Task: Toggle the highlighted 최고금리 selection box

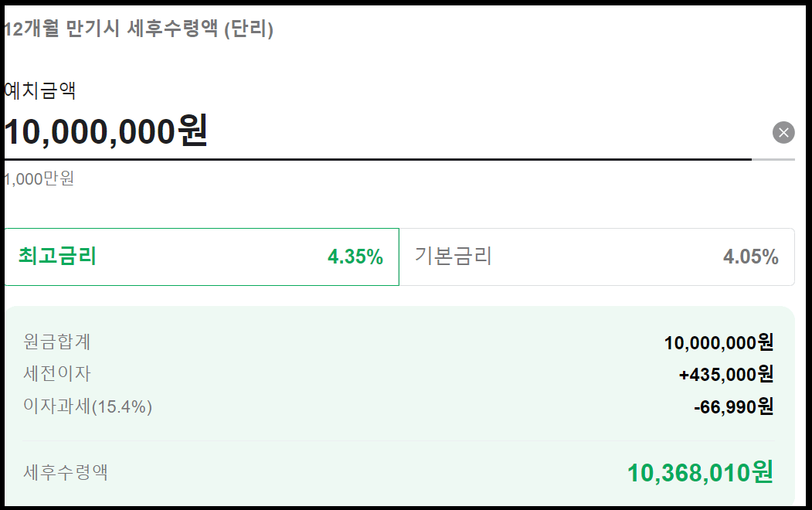Action: pyautogui.click(x=201, y=257)
